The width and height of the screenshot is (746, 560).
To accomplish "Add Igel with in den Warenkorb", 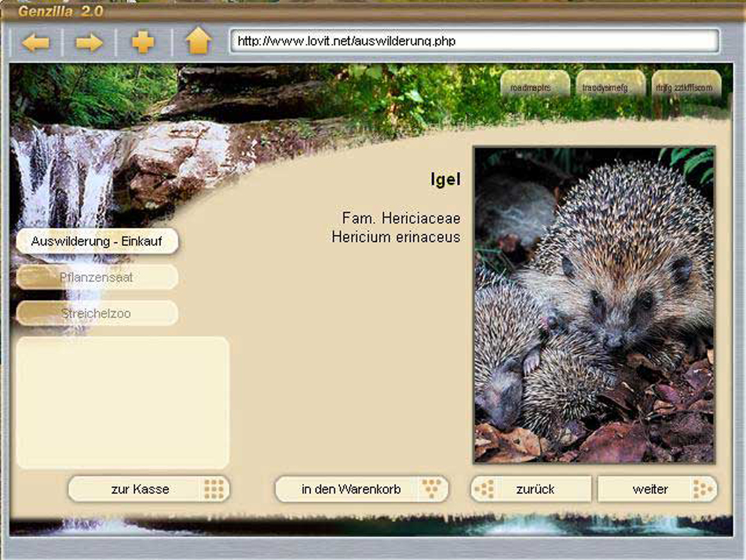I will [x=351, y=489].
